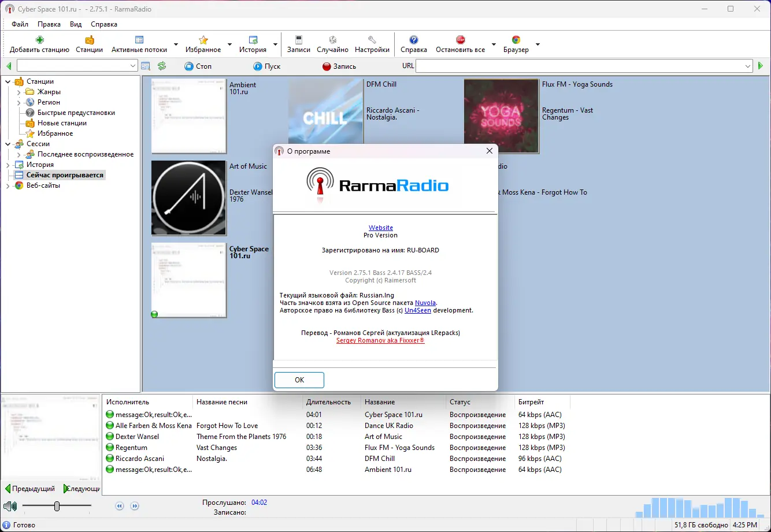Screen dimensions: 771x532
Task: Click OK in the About dialog
Action: [x=299, y=380]
